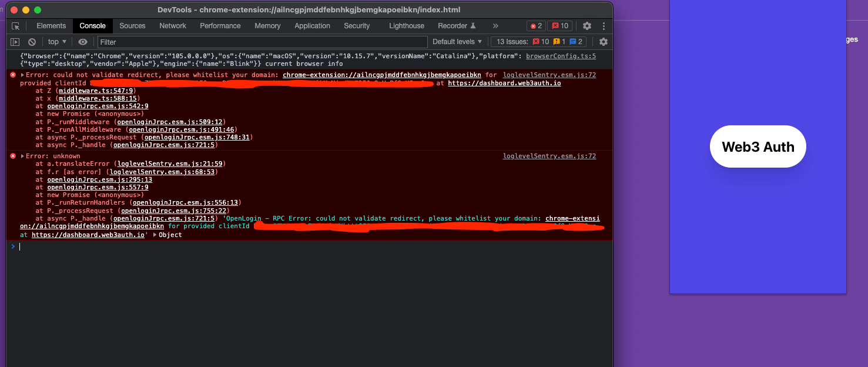Switch to the Application tab
The image size is (868, 367).
click(x=313, y=26)
